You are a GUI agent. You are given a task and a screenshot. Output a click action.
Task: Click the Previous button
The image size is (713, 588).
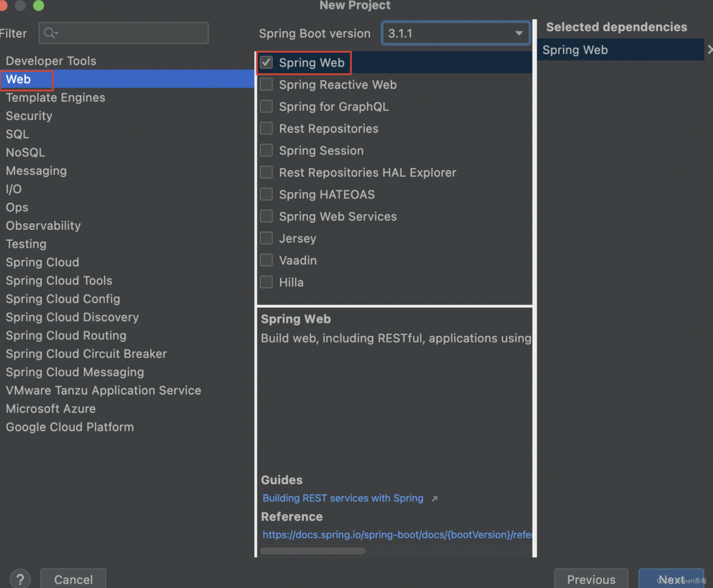click(x=591, y=579)
